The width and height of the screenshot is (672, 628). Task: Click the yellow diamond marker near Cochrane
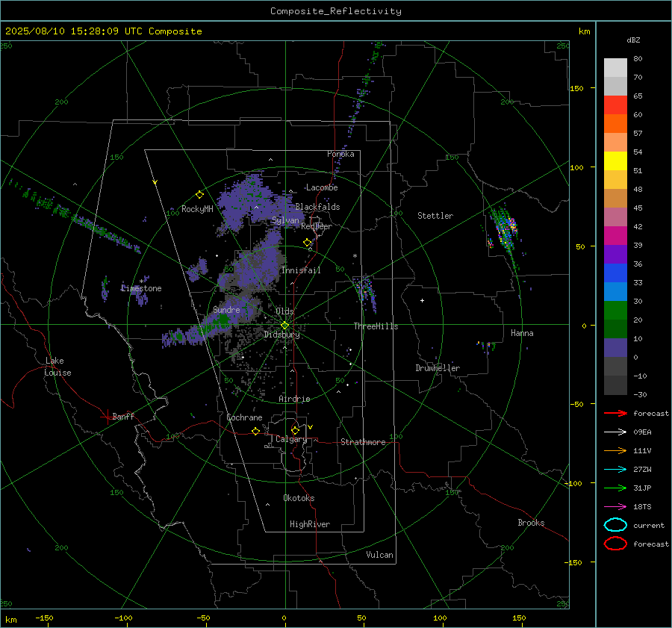coord(256,431)
